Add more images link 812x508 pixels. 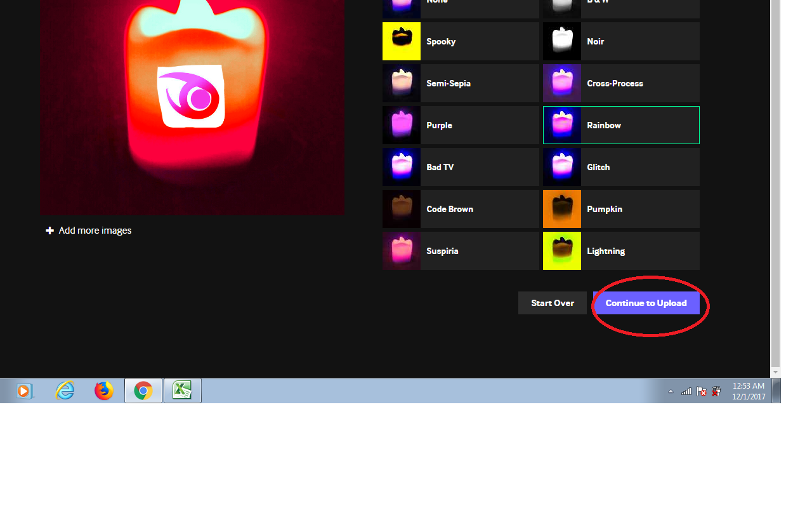89,231
